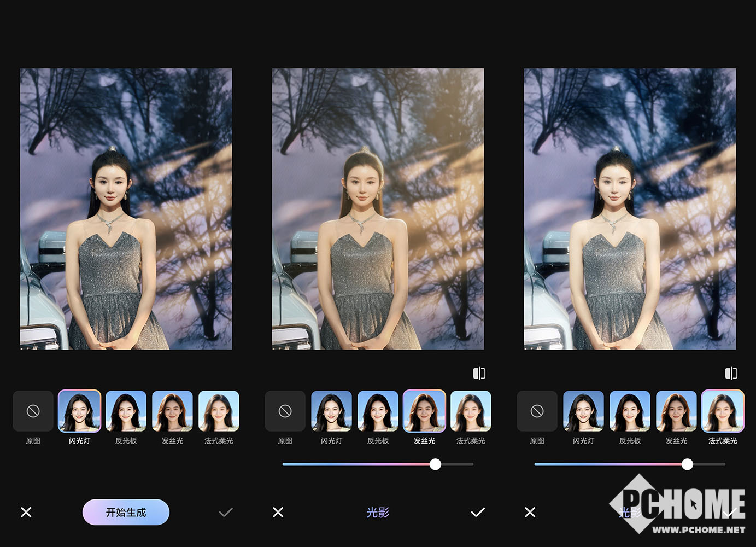The image size is (756, 547).
Task: Select 原图 no-effect icon in the left screen
Action: pos(33,411)
